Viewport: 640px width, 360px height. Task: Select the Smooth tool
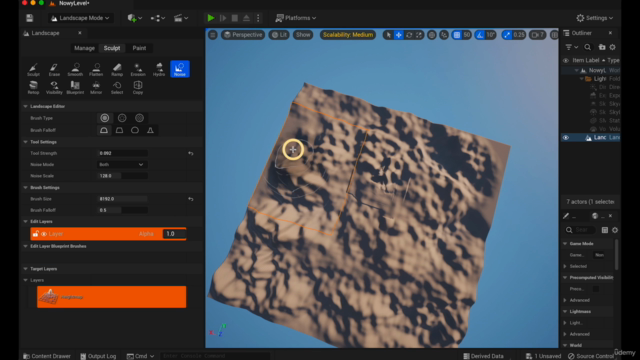[75, 69]
